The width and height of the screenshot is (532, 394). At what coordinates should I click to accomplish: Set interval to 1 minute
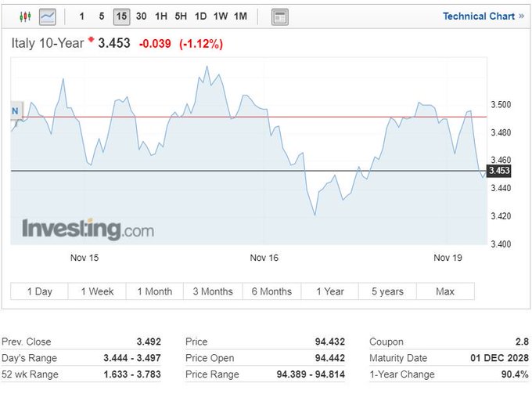click(x=81, y=16)
